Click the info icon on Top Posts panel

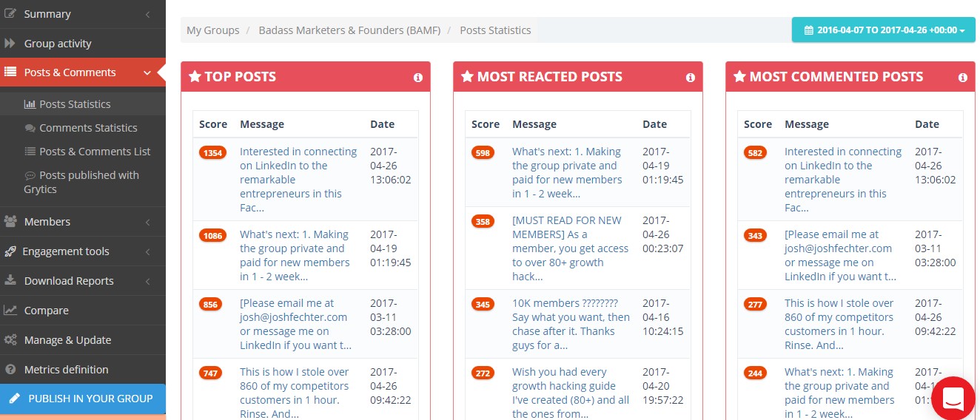(418, 77)
